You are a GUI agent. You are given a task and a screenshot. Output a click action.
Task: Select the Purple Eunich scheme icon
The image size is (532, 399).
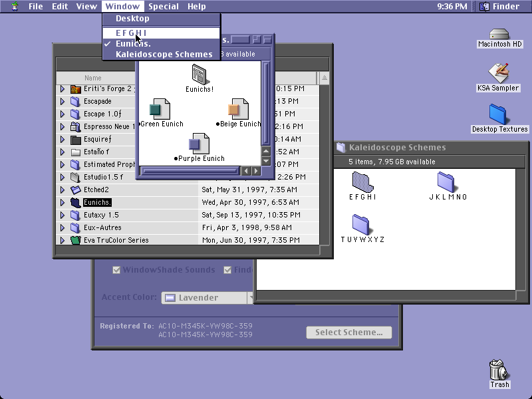click(199, 144)
